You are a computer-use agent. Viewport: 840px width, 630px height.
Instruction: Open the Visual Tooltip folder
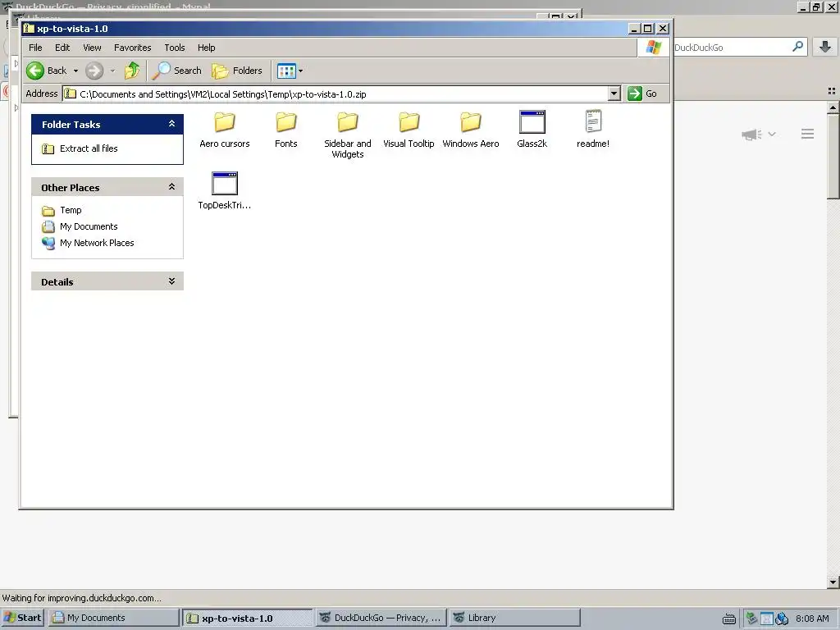(409, 129)
